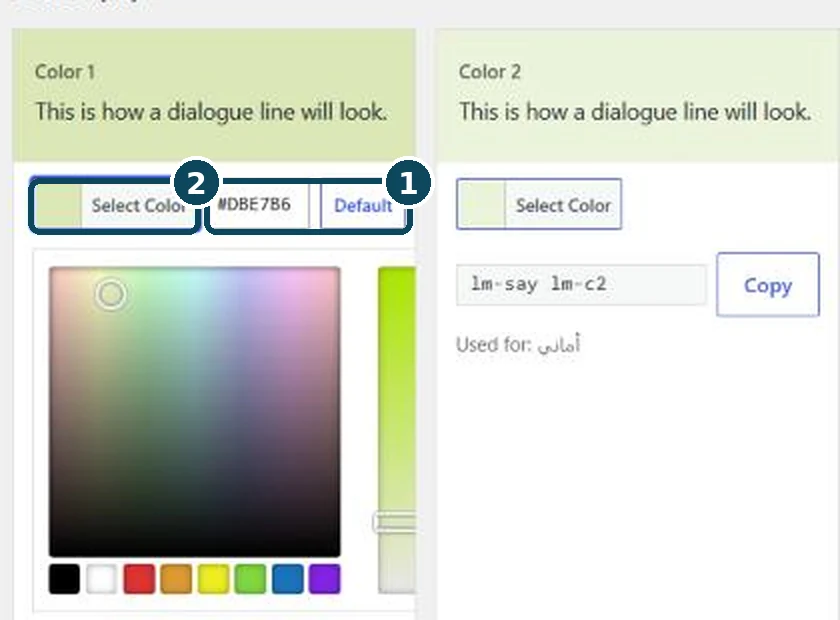This screenshot has height=620, width=840.
Task: Pick the yellow palette swatch
Action: click(213, 579)
